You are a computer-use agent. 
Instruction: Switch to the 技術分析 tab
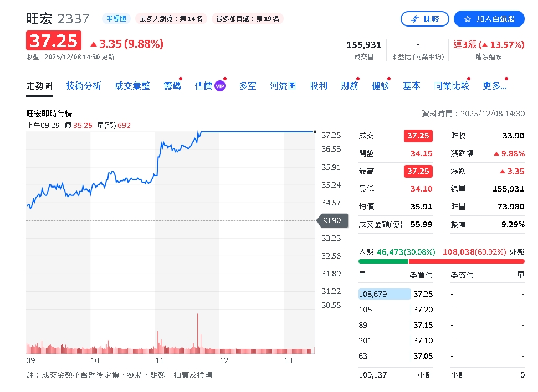click(x=84, y=86)
